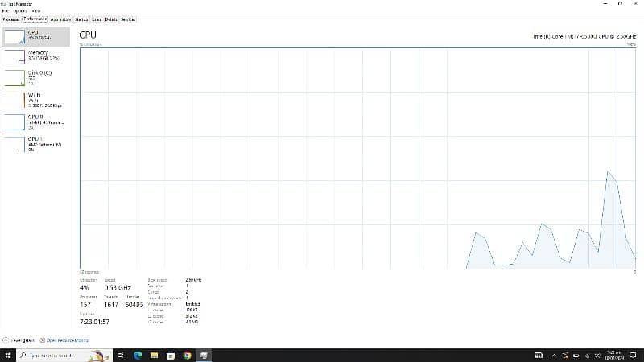Switch to the Processes tab

point(11,19)
